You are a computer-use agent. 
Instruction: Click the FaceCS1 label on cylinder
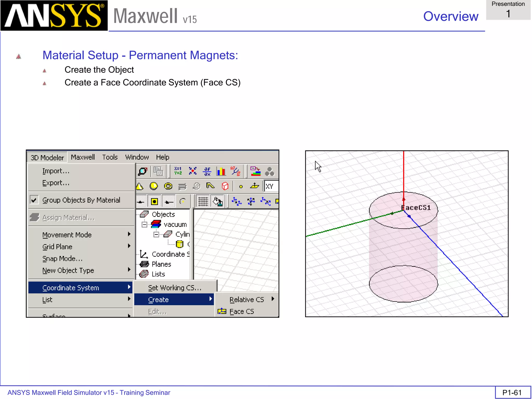[x=416, y=208]
